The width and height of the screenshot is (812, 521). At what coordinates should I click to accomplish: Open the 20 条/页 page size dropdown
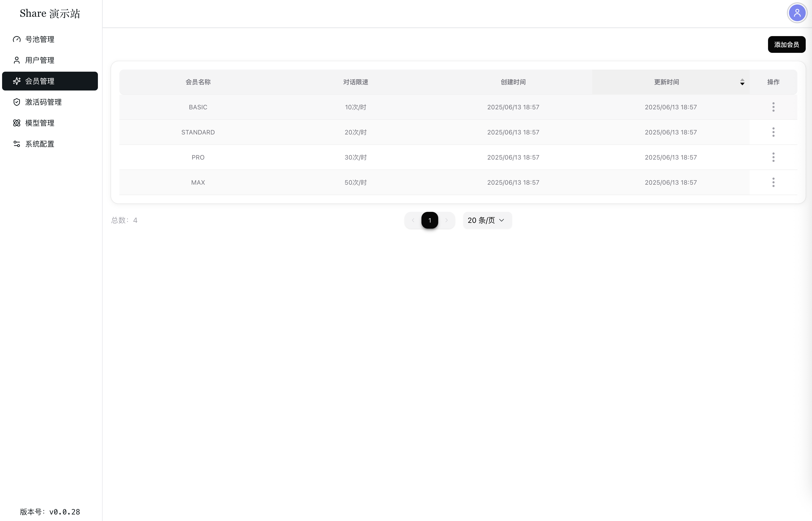(x=487, y=220)
